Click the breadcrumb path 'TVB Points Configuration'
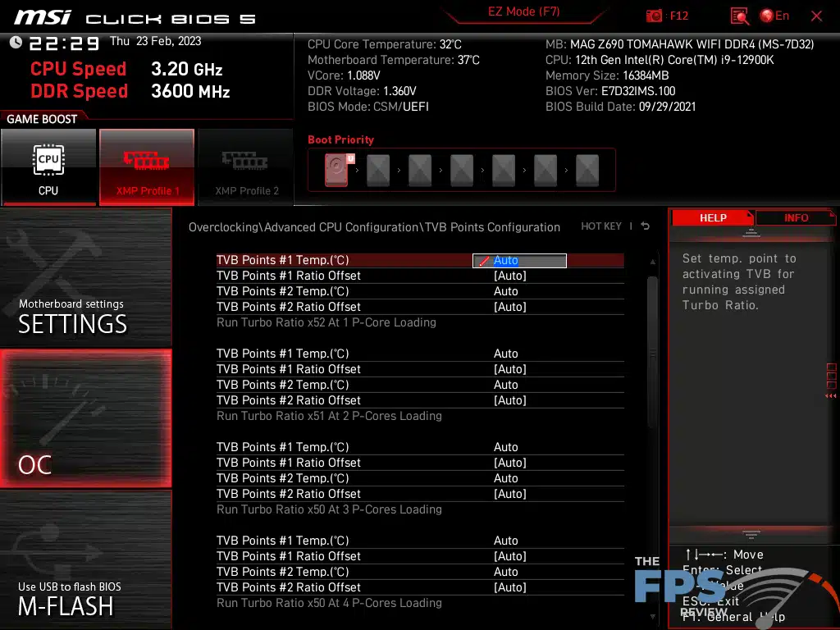Viewport: 840px width, 630px height. pos(492,227)
